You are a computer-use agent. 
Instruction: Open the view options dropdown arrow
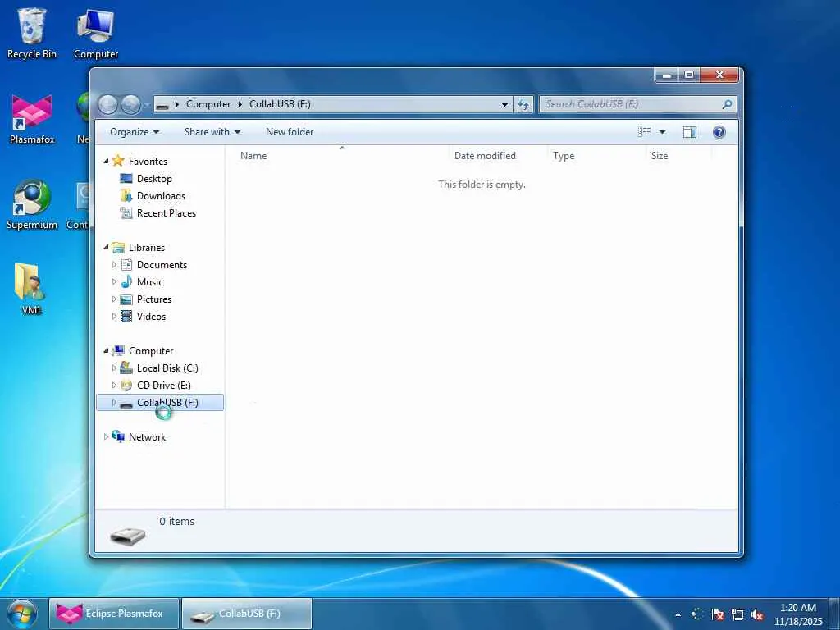click(x=662, y=132)
